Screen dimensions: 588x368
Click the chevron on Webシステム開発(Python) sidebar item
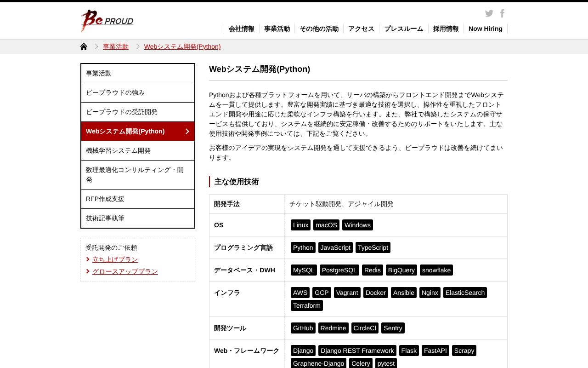tap(187, 132)
